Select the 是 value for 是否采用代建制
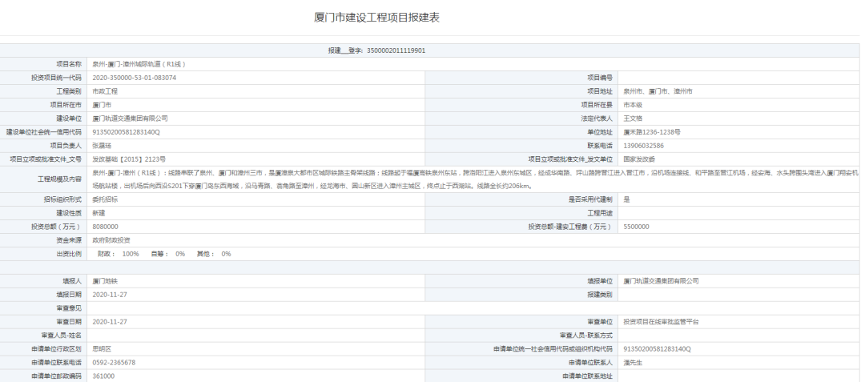The width and height of the screenshot is (866, 383). [627, 200]
